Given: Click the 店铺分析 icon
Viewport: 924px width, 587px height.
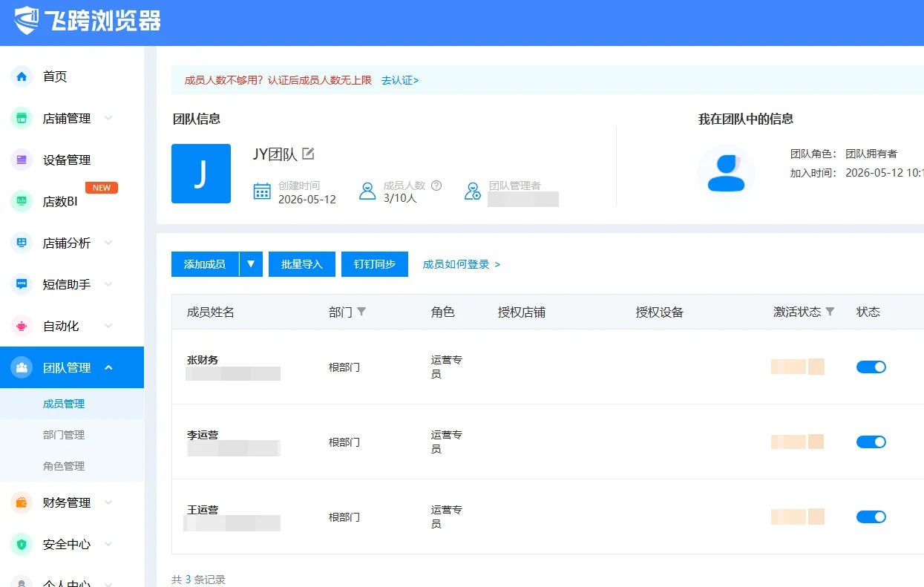Looking at the screenshot, I should (x=22, y=243).
